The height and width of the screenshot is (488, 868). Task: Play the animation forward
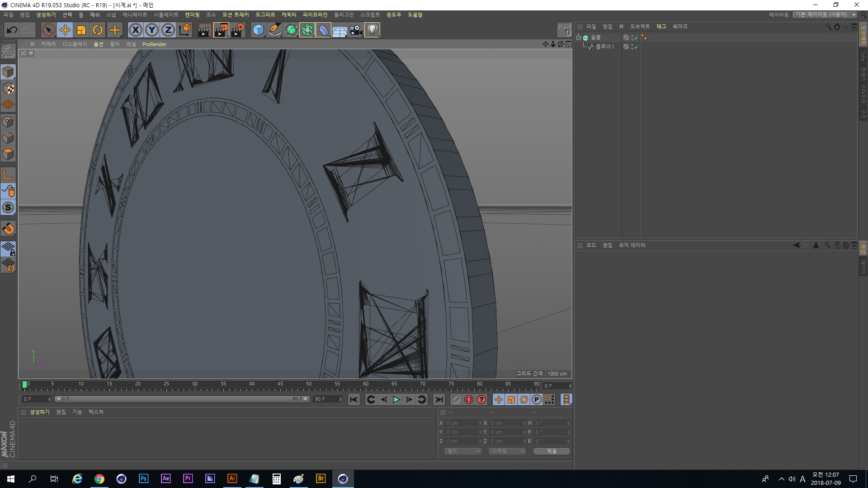(396, 399)
